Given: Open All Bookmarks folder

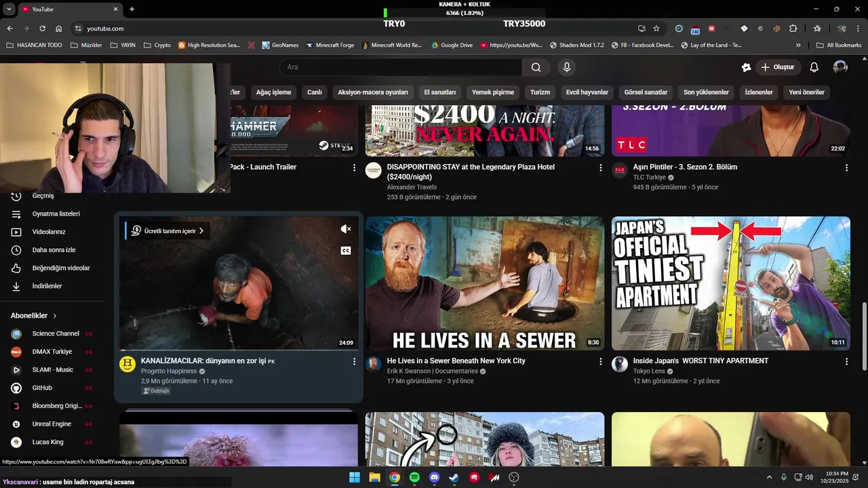Looking at the screenshot, I should coord(839,45).
